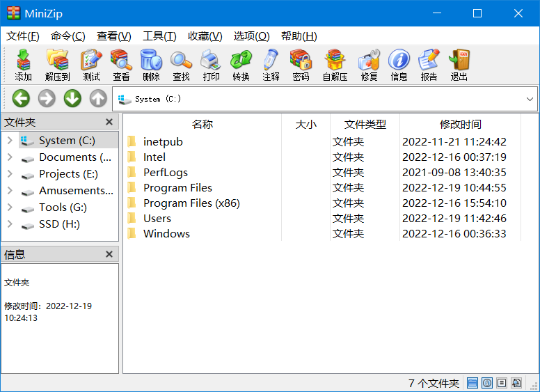
Task: Select the Program Files (x86) folder
Action: point(321,203)
